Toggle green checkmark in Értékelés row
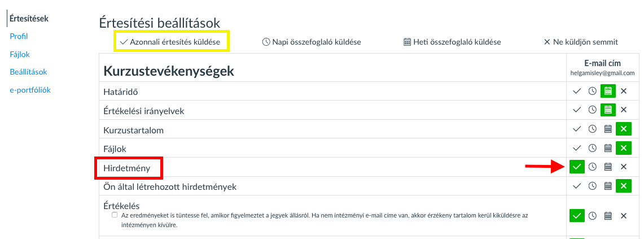Viewport: 644px width, 239px height. (577, 216)
